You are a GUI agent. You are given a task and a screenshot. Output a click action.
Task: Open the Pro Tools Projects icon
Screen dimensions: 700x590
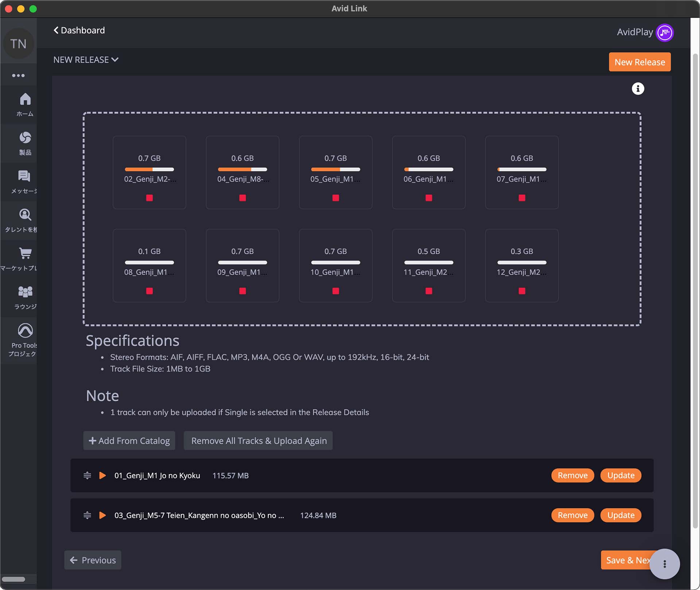click(x=25, y=331)
